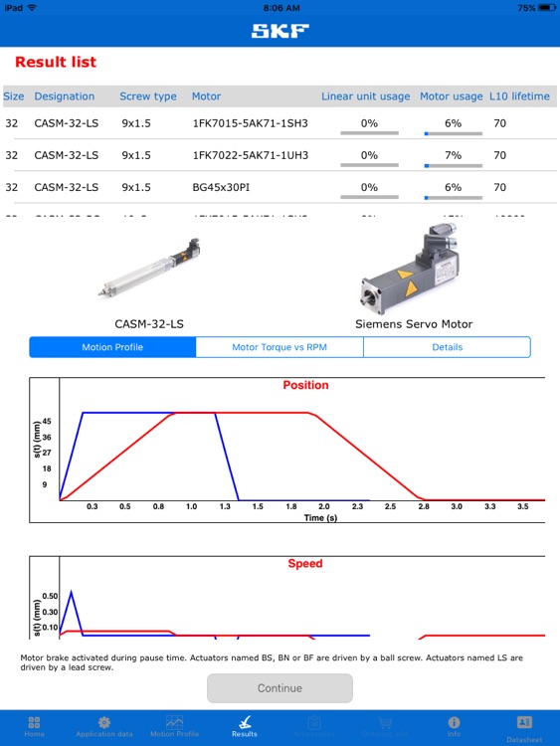Viewport: 560px width, 746px height.
Task: Sort by Screw type column header
Action: point(148,96)
